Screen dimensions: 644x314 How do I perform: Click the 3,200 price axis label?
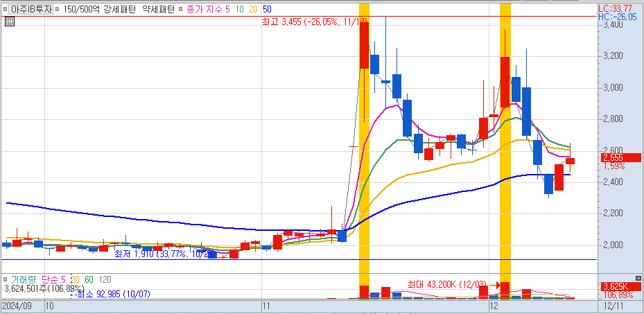pyautogui.click(x=613, y=56)
